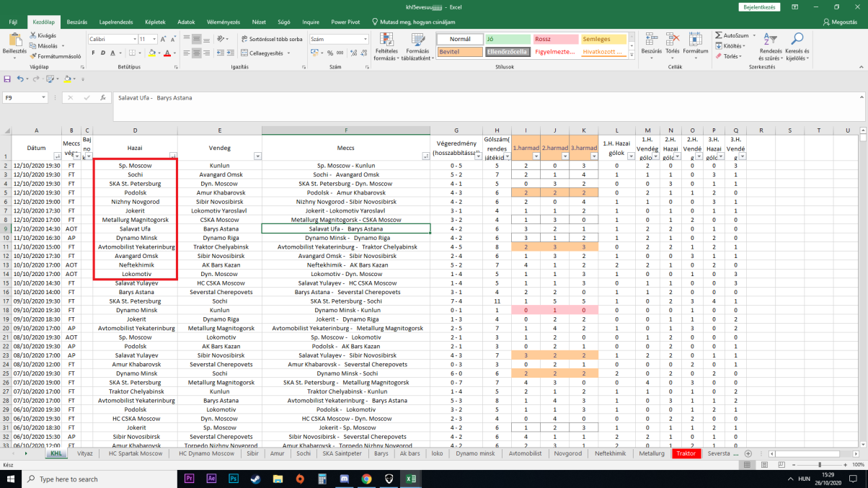Screen dimensions: 868x488
Task: Adjust the zoom slider in status bar
Action: pyautogui.click(x=820, y=465)
